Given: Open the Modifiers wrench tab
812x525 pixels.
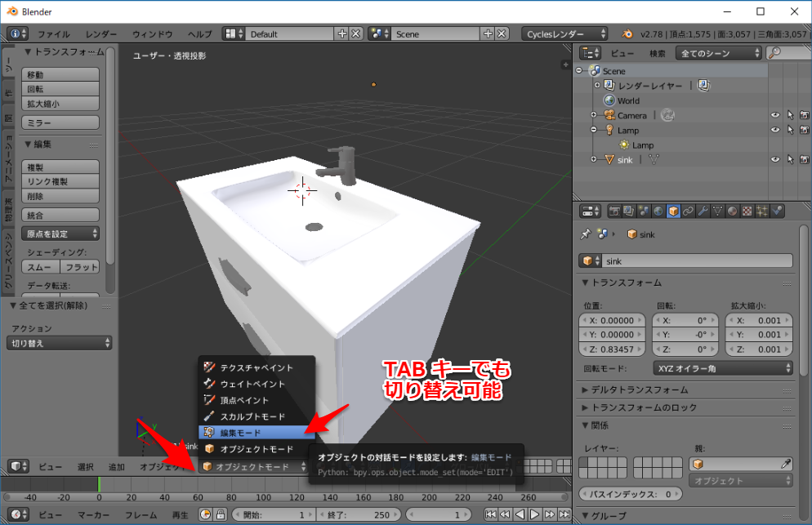Looking at the screenshot, I should tap(703, 211).
